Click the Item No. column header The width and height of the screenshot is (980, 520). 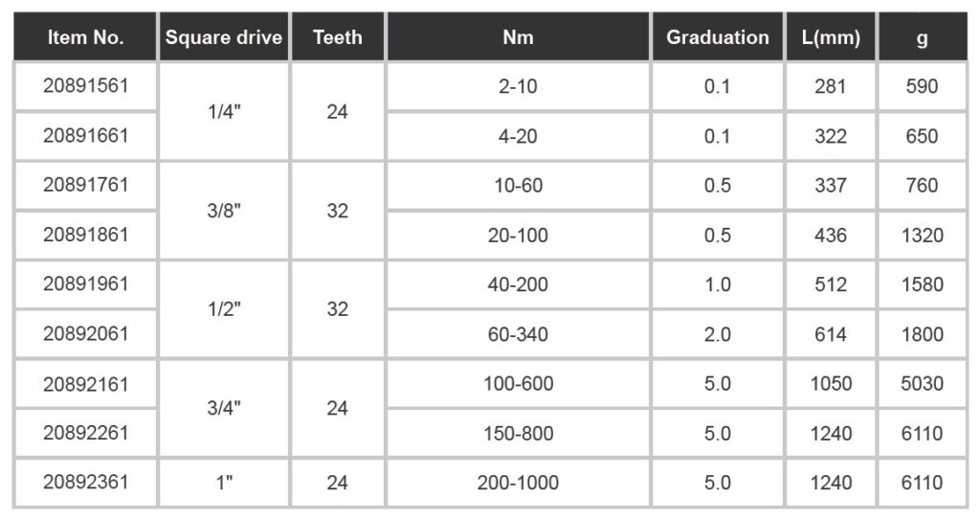[85, 37]
